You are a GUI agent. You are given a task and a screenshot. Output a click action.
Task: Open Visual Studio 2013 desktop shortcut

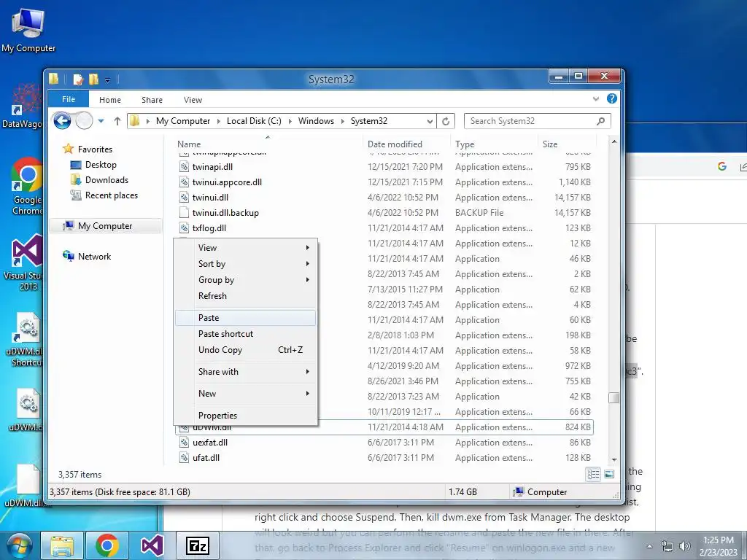[24, 262]
